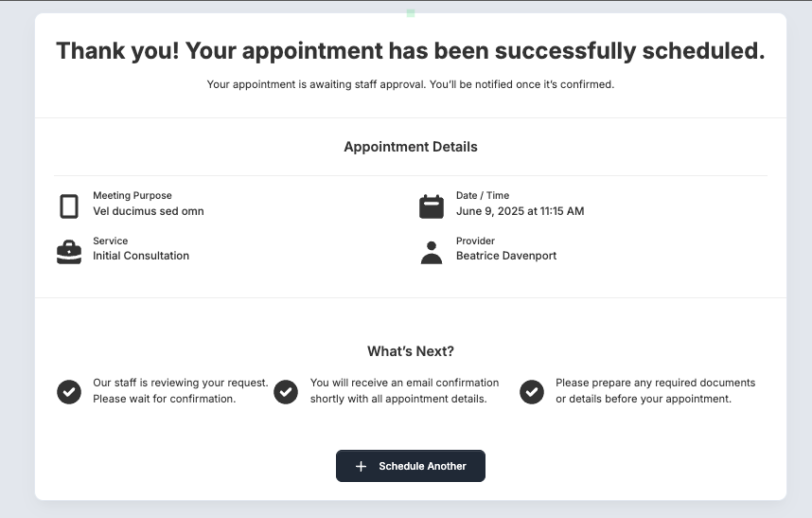This screenshot has height=518, width=812.
Task: Click the checkmark icon beside prepare documents message
Action: point(532,391)
